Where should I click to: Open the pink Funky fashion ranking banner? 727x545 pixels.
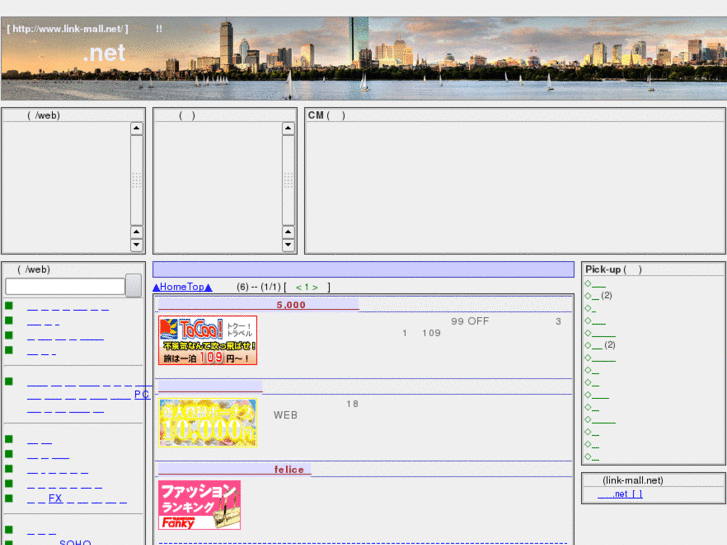tap(199, 504)
